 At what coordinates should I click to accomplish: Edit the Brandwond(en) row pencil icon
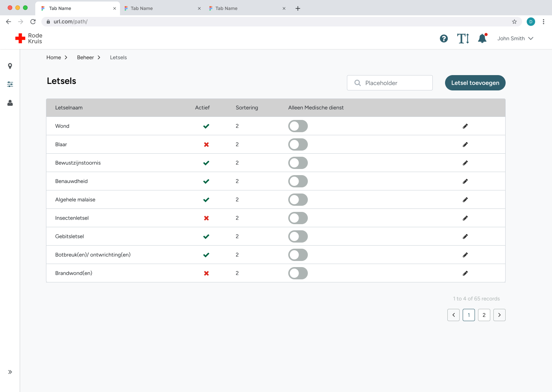click(x=465, y=273)
